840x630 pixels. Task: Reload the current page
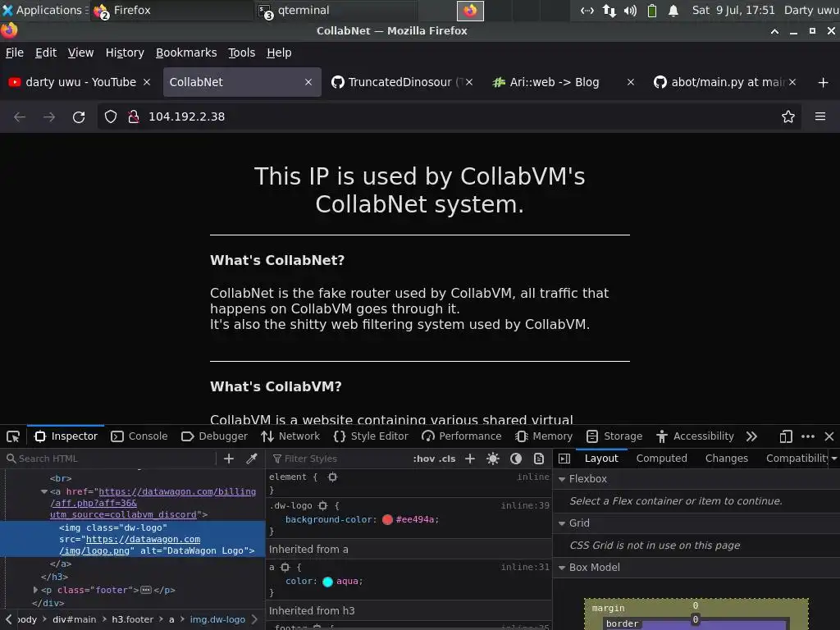(79, 116)
